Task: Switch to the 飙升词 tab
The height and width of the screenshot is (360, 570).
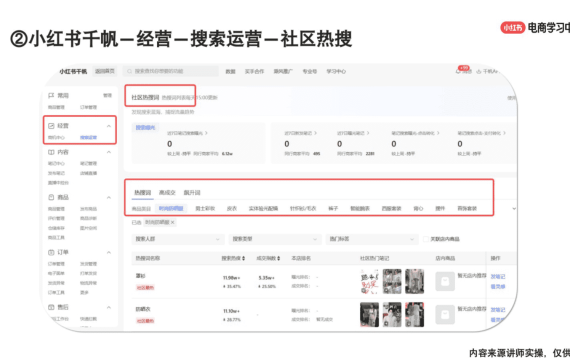Action: pos(192,192)
